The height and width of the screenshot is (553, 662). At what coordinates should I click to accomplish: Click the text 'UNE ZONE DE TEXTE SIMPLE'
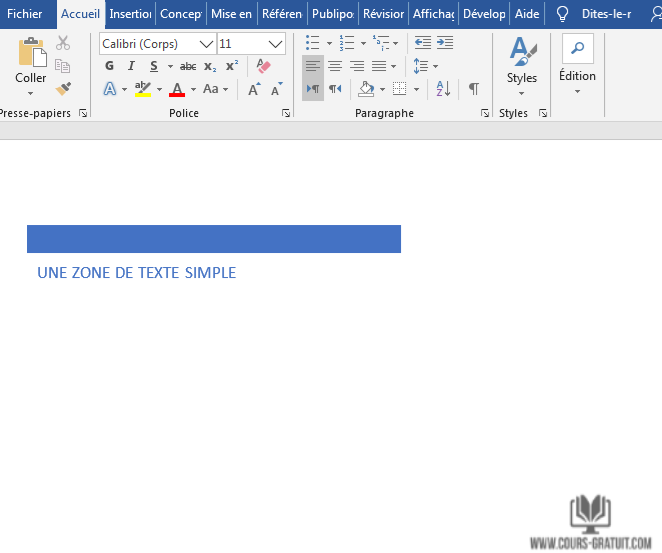136,273
